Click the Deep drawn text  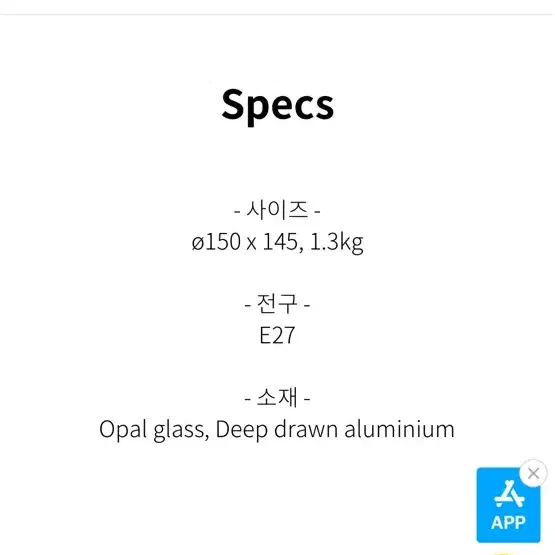pos(276,430)
